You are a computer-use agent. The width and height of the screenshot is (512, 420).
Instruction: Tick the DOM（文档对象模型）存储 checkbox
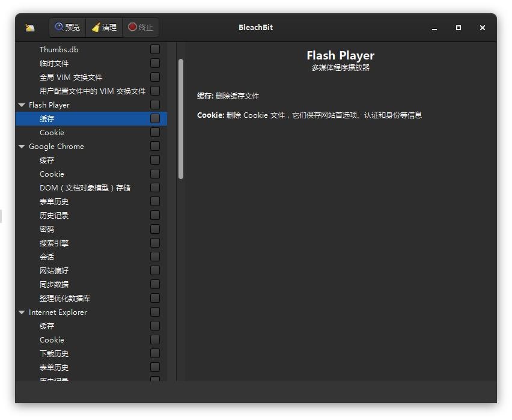click(155, 188)
